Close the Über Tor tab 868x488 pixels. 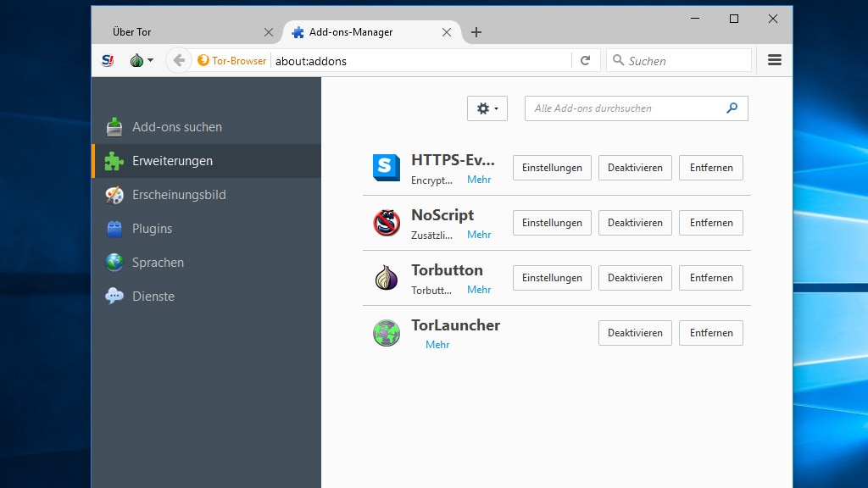pos(269,32)
